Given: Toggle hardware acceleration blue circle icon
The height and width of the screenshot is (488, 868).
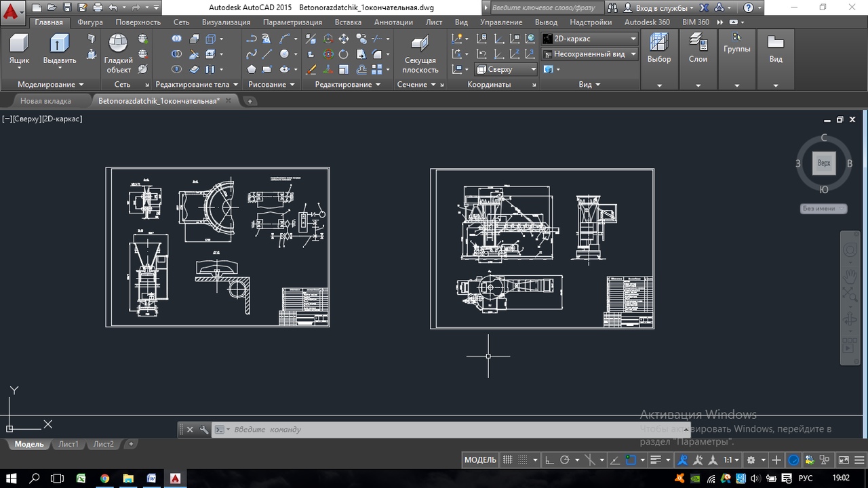Looking at the screenshot, I should pos(794,460).
